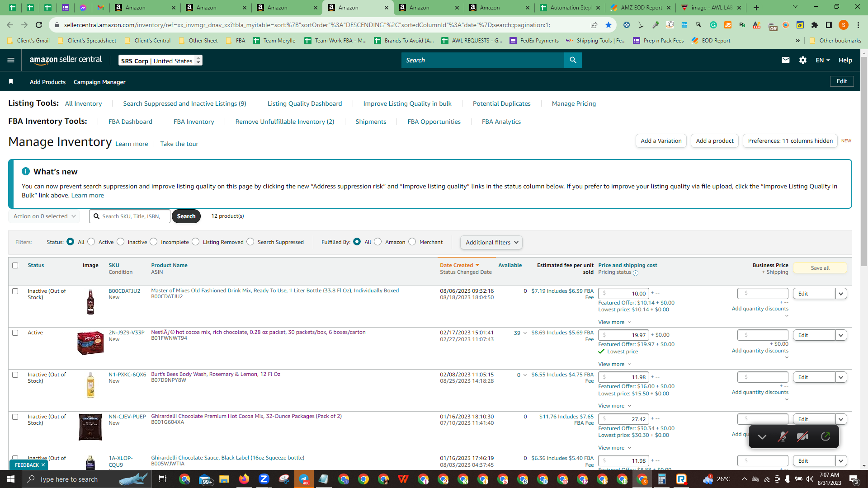Expand View more for Burt's Bees row
The image size is (868, 488).
[x=614, y=406]
